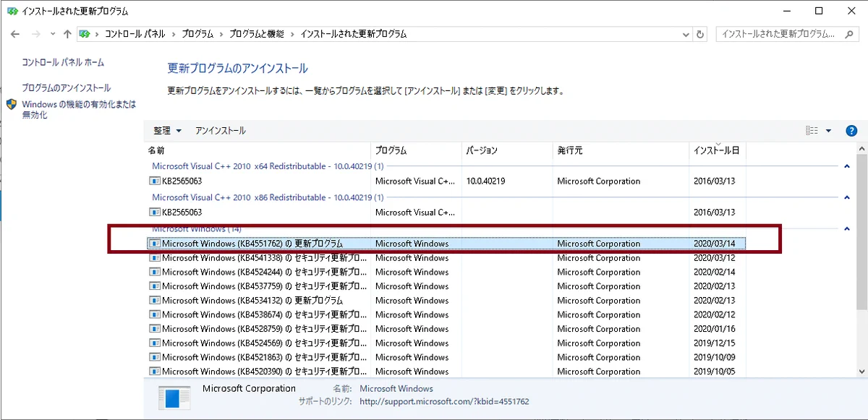Collapse the Microsoft Windows group chevron
Image resolution: width=868 pixels, height=420 pixels.
pos(846,228)
